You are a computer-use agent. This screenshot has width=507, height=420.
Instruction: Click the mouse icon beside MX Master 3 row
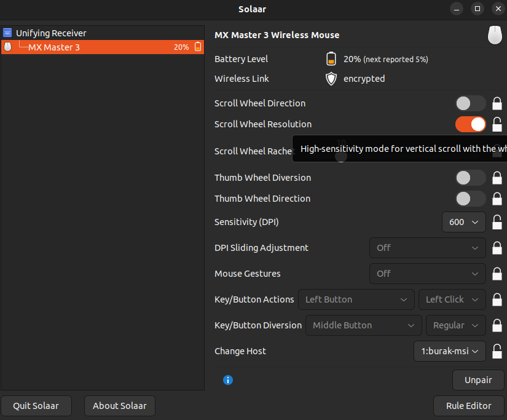[8, 47]
